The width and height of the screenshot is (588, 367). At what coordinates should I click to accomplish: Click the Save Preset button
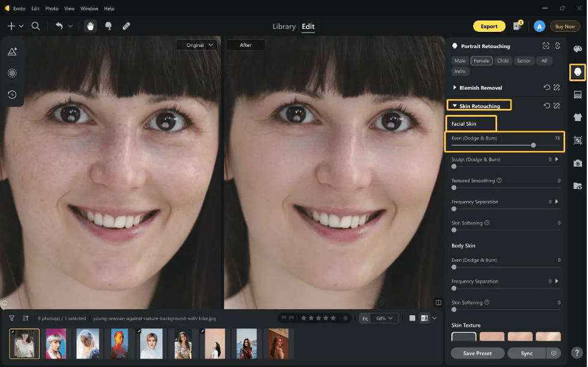click(477, 353)
